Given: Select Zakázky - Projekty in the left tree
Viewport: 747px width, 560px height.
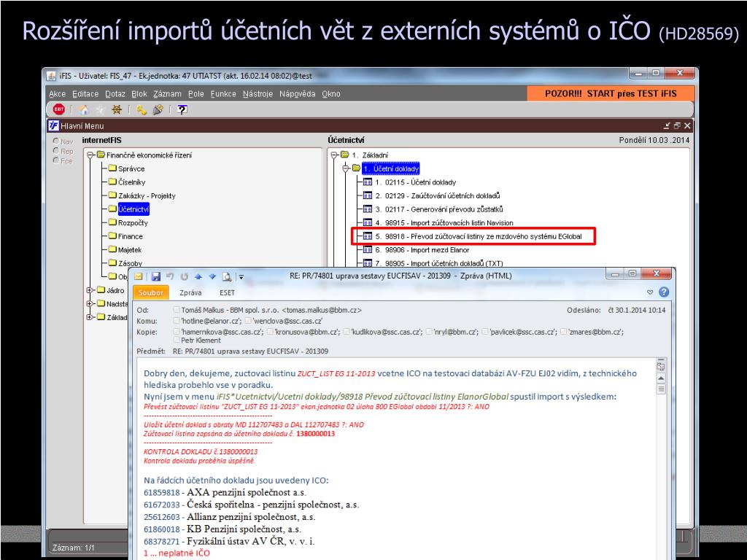Looking at the screenshot, I should [x=147, y=195].
